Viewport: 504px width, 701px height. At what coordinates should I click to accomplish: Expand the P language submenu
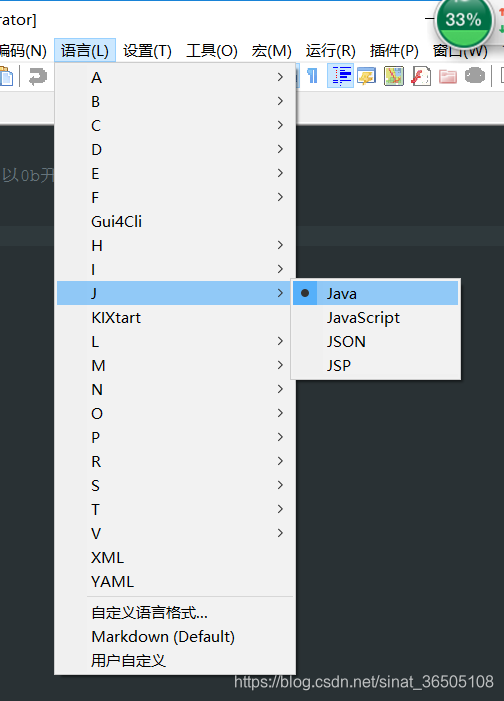click(x=175, y=437)
